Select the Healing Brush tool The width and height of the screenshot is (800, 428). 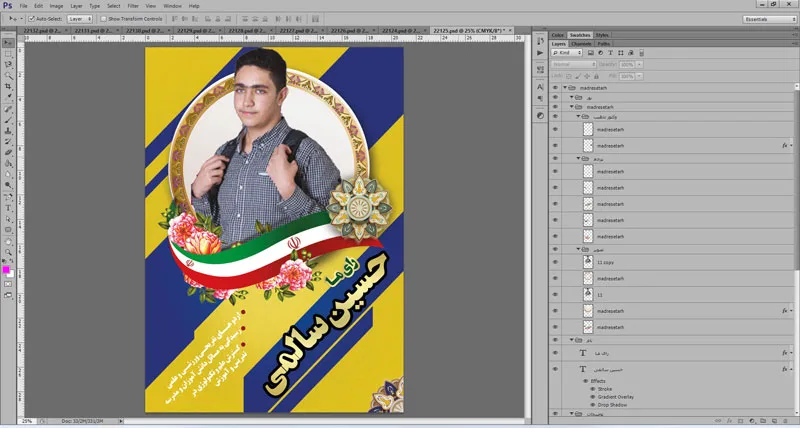click(x=8, y=110)
